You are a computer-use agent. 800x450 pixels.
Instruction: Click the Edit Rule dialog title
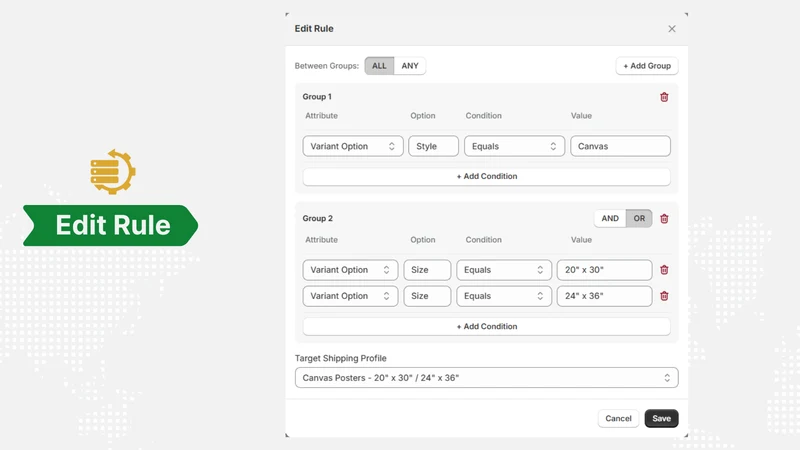point(314,29)
